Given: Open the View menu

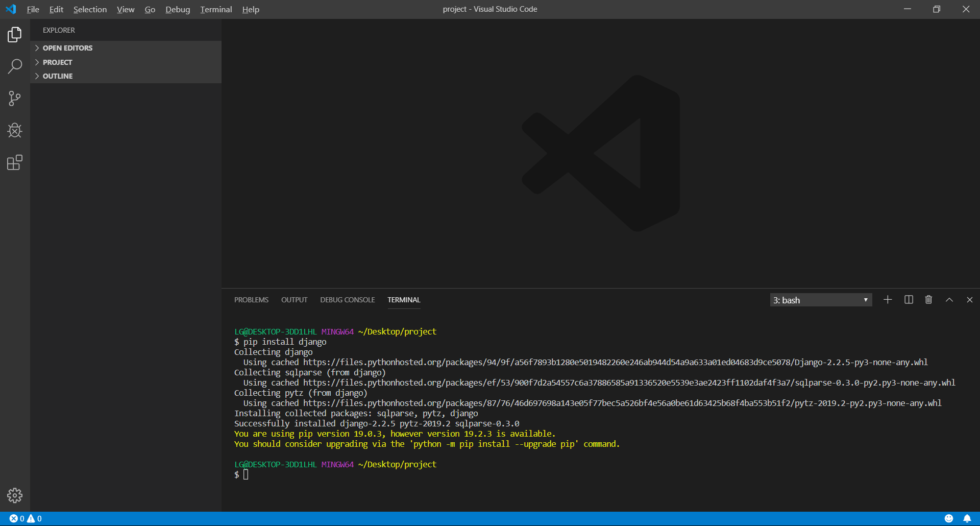Looking at the screenshot, I should [x=126, y=9].
